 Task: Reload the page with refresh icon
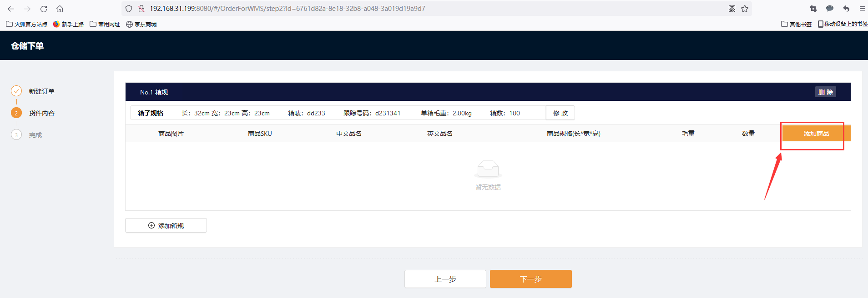(x=44, y=9)
